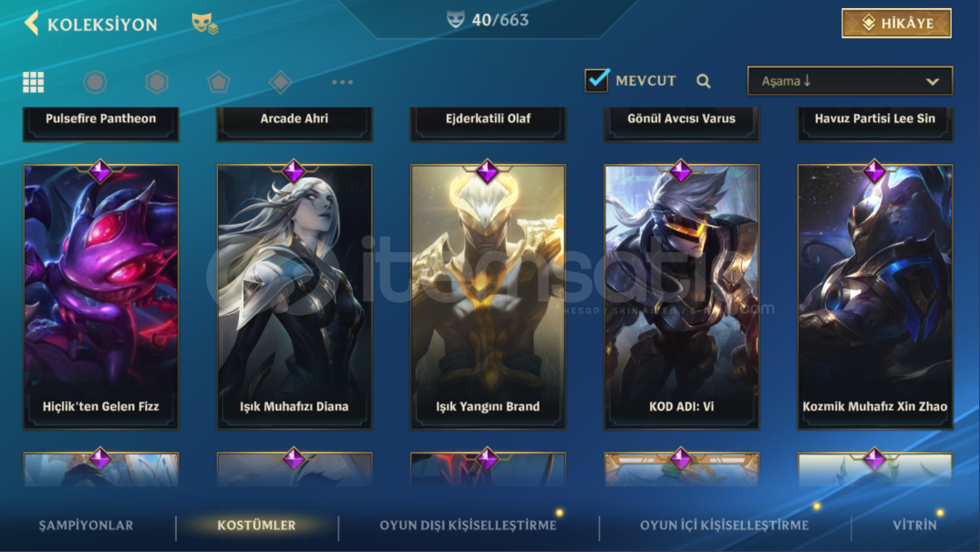Select the hexagon rarity filter icon
Image resolution: width=980 pixels, height=552 pixels.
(x=157, y=82)
